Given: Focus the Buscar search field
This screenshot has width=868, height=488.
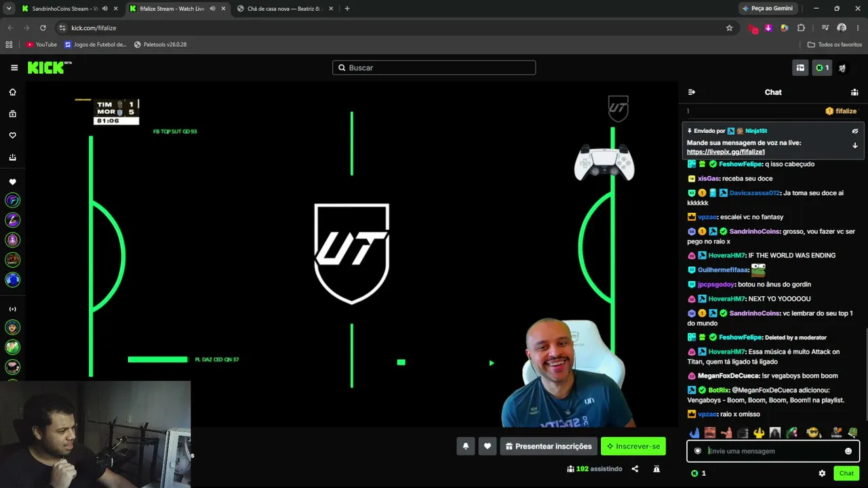Looking at the screenshot, I should point(434,68).
